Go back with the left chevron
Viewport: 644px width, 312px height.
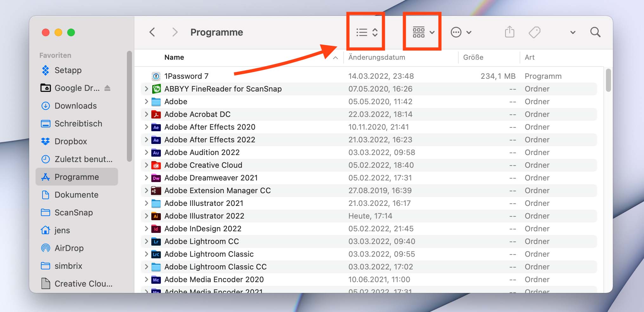(152, 32)
